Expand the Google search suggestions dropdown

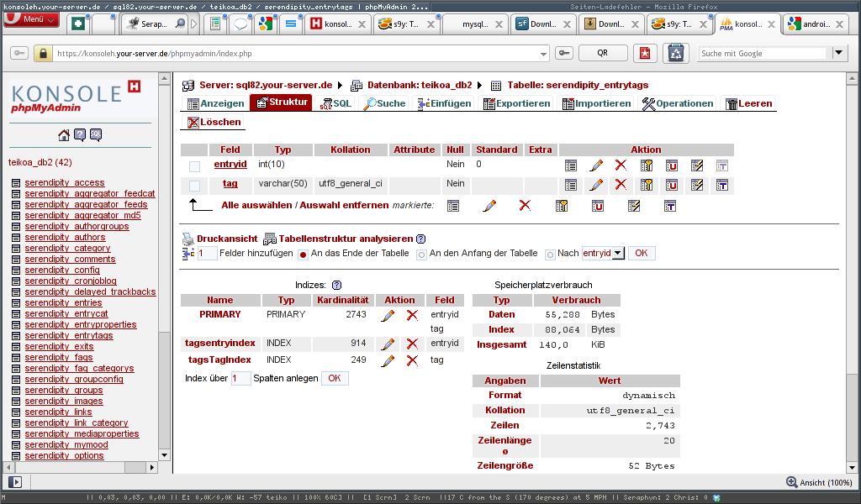837,51
